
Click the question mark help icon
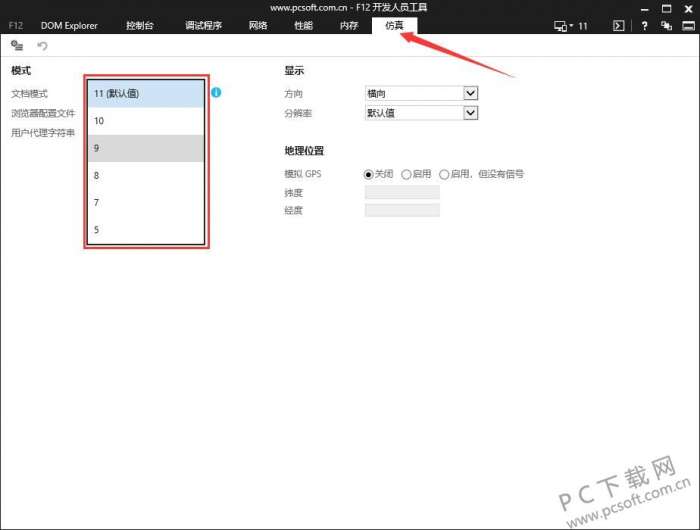point(644,26)
